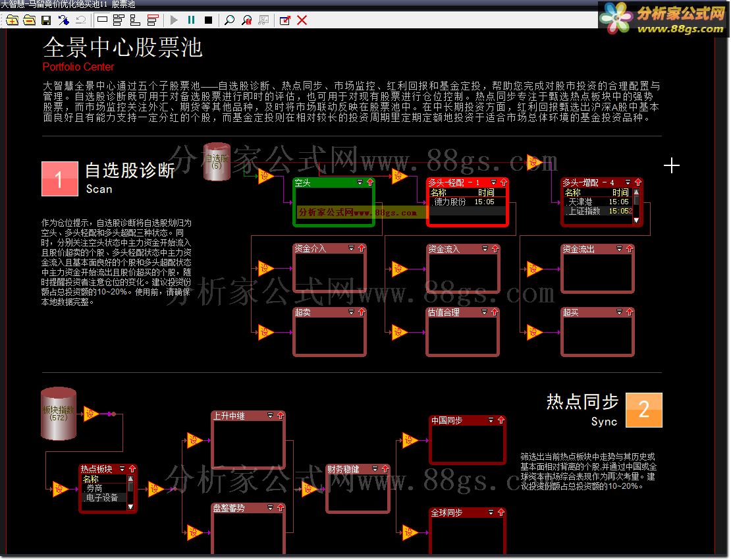
Task: Click the 板块指数(572) cylinder data source
Action: [58, 414]
